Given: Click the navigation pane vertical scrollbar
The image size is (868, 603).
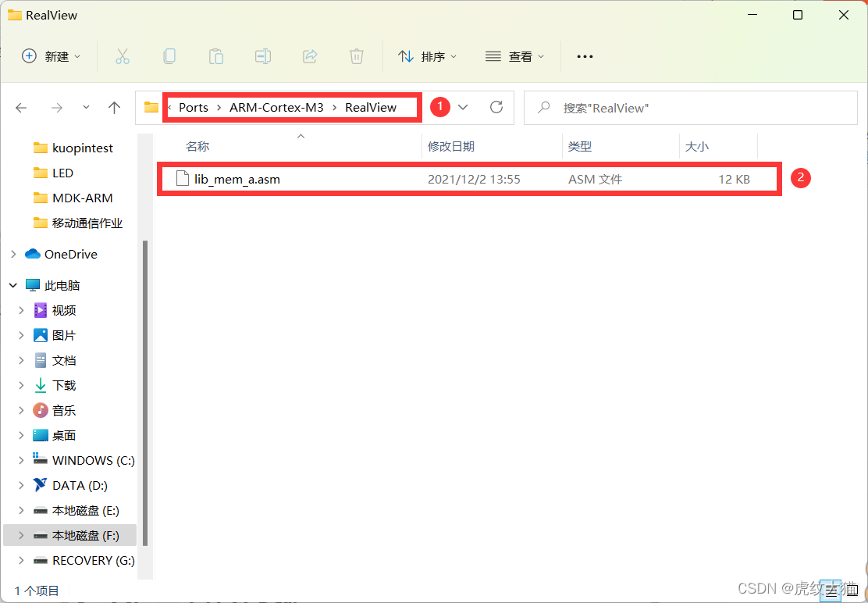Looking at the screenshot, I should click(145, 393).
